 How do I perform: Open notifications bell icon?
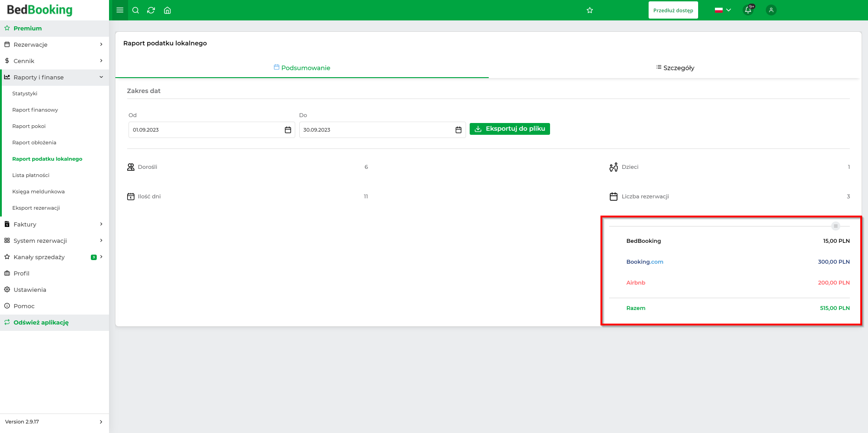coord(748,10)
